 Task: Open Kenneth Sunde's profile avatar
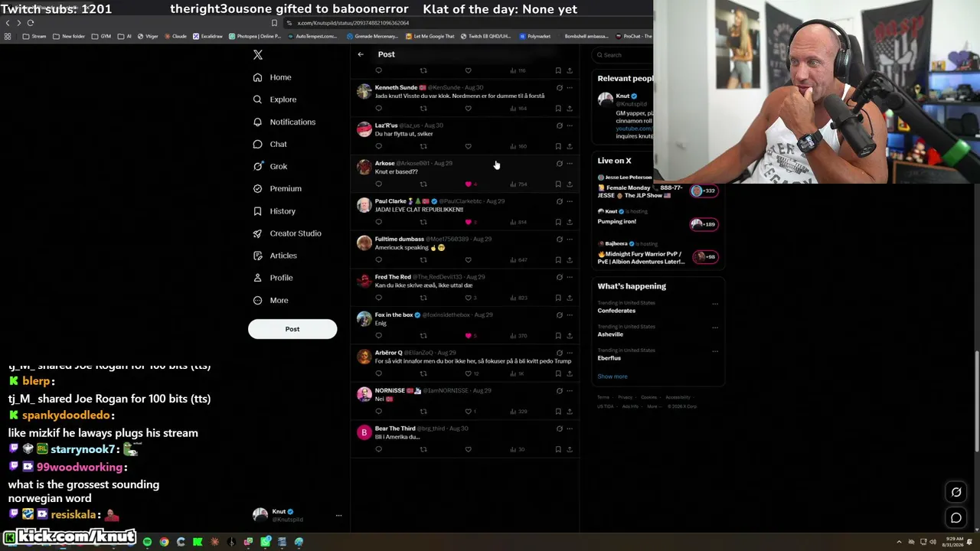click(x=364, y=92)
